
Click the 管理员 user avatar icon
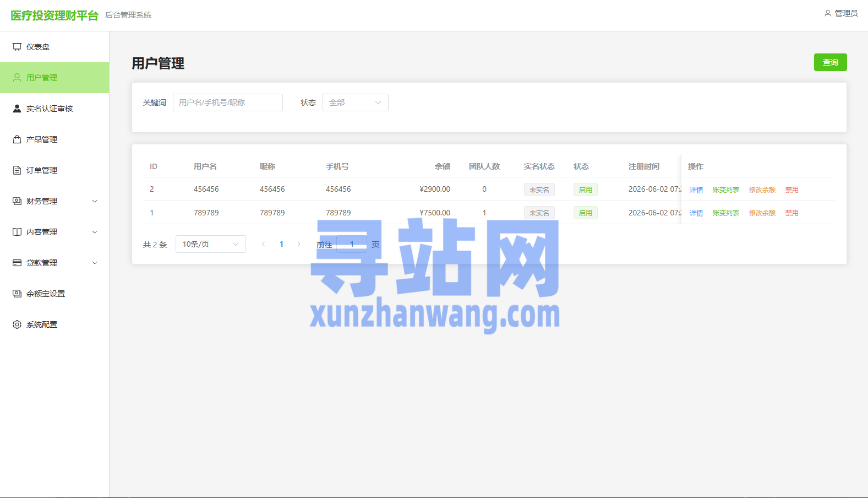(828, 13)
